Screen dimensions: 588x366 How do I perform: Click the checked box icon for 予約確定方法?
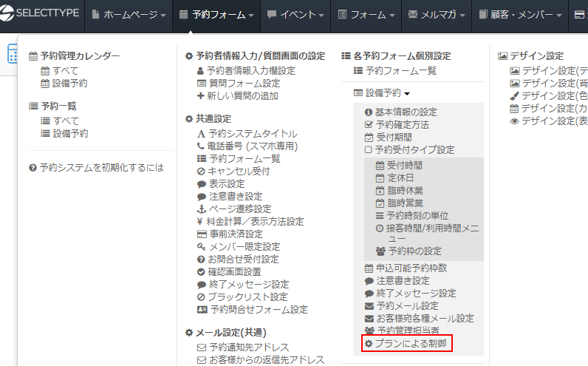[369, 124]
